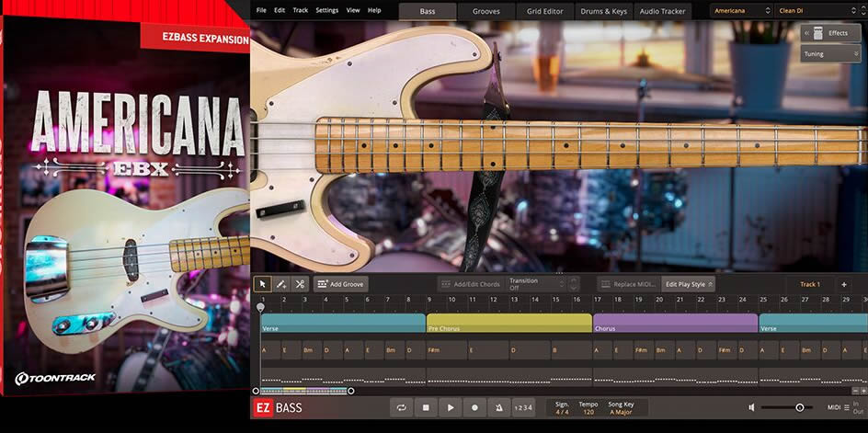Click the Edit Play Style button
This screenshot has width=868, height=433.
pyautogui.click(x=688, y=284)
